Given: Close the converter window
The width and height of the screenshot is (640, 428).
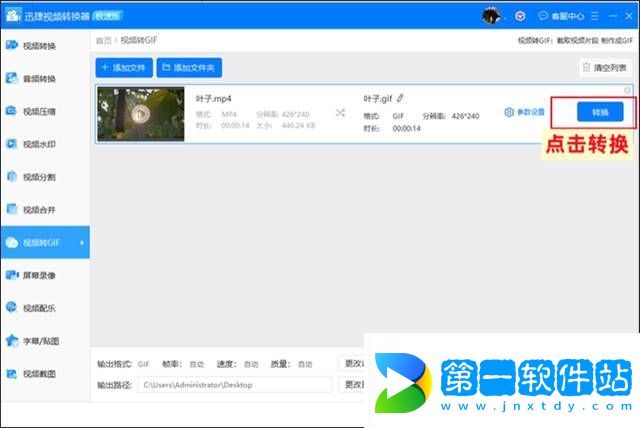Looking at the screenshot, I should point(629,16).
